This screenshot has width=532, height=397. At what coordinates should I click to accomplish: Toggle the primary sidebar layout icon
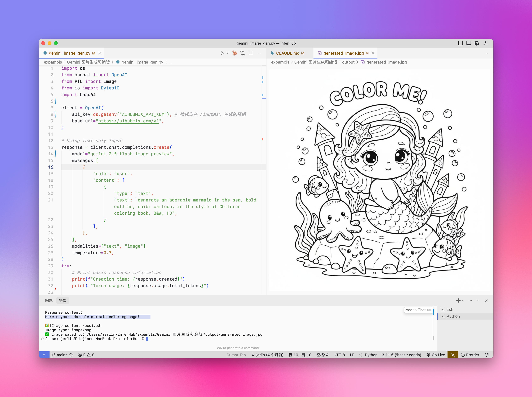coord(460,43)
